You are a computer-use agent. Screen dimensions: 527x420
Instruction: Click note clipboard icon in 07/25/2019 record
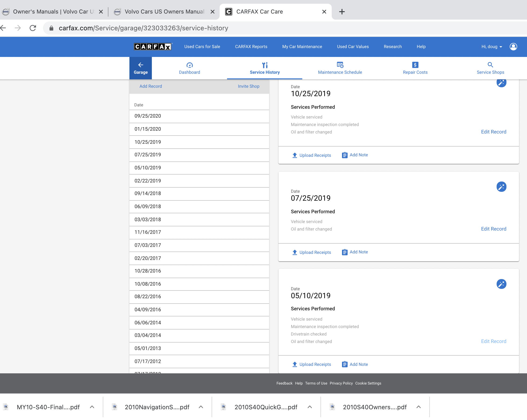click(345, 252)
